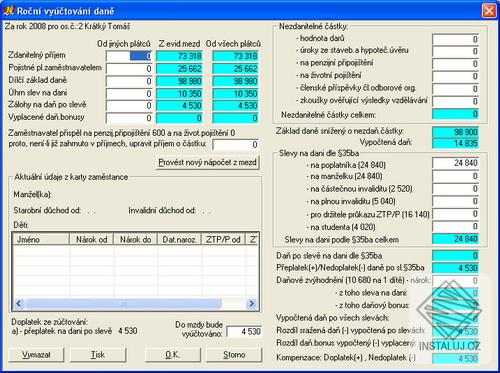Click Daň po slevě na dani dle §35ba value
Image resolution: width=500 pixels, height=373 pixels.
pos(455,256)
